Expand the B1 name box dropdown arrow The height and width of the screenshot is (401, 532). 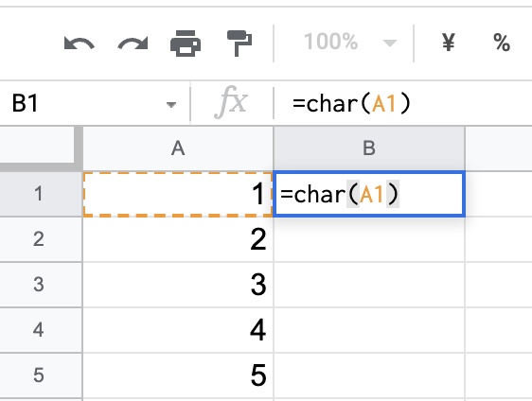click(171, 104)
